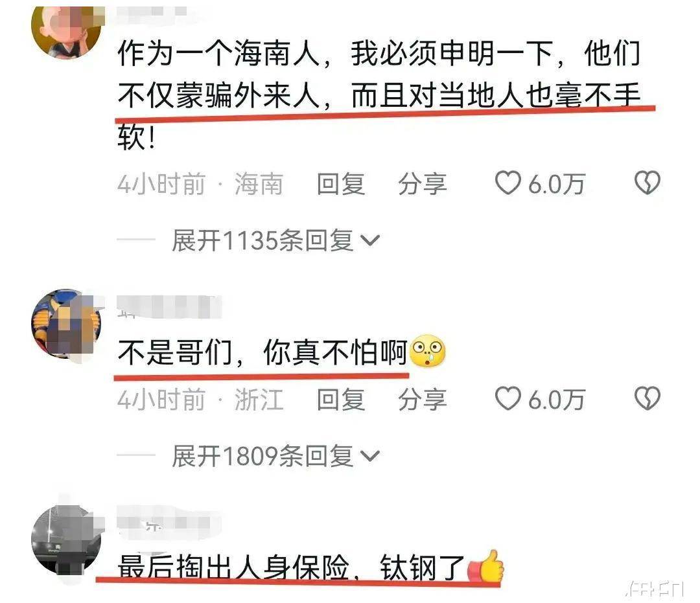Tap the blurred username of first commenter
Viewport: 700px width, 603px height.
(x=152, y=12)
